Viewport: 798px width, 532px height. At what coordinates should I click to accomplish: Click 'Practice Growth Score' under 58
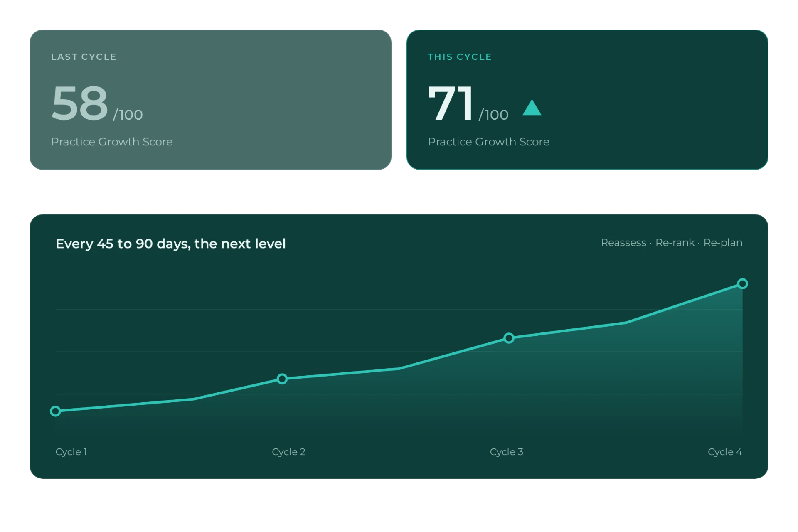tap(112, 142)
